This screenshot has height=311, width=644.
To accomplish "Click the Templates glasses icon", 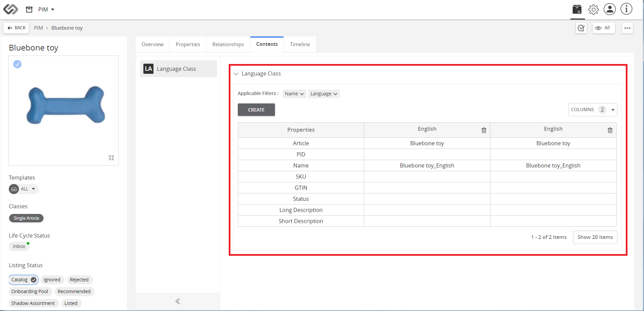I will point(14,189).
